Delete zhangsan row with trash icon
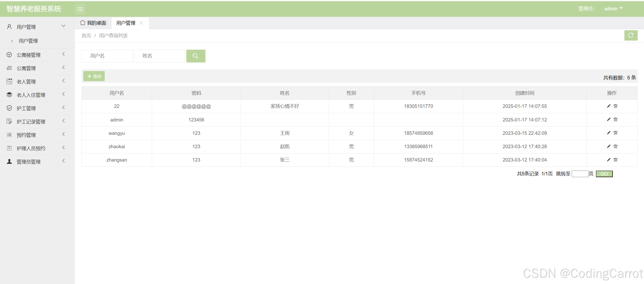 [x=615, y=160]
